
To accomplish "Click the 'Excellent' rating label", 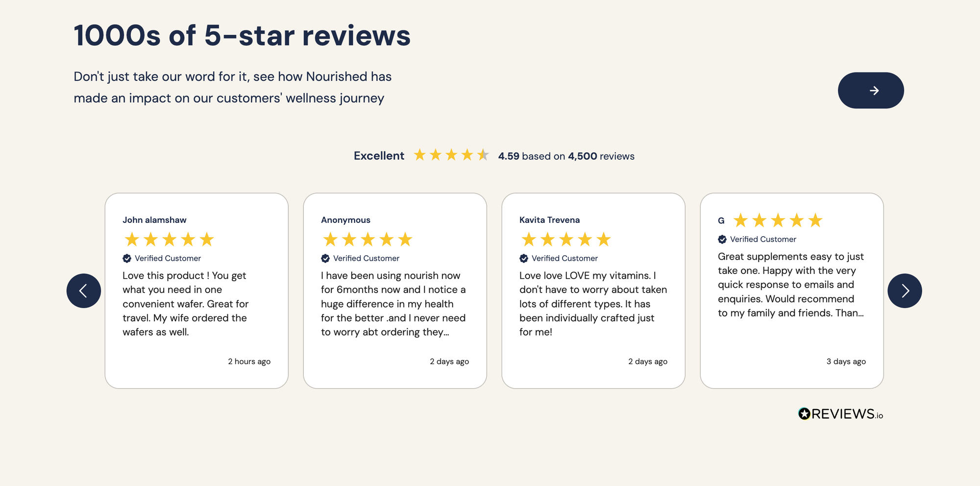I will pyautogui.click(x=379, y=156).
